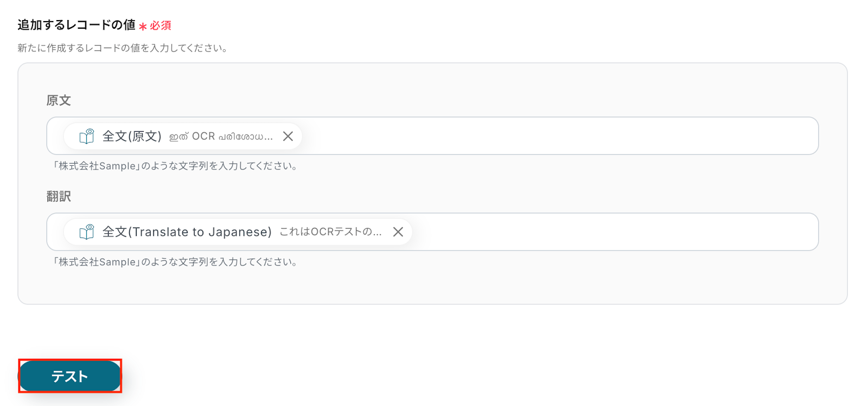Click the Malayalam OCR preview text in chip
The height and width of the screenshot is (406, 868).
coord(221,137)
